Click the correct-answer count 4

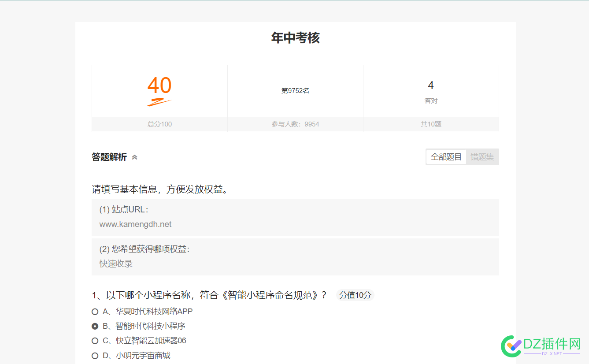pos(431,85)
